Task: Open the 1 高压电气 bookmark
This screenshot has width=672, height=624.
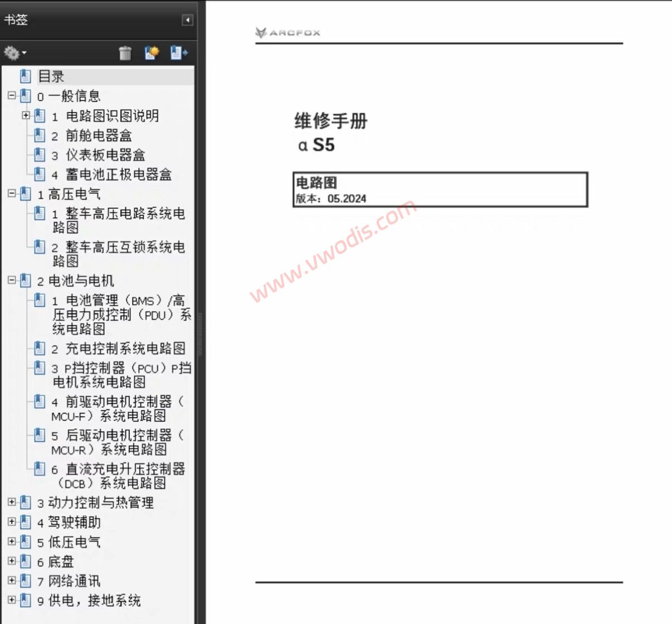Action: coord(69,194)
